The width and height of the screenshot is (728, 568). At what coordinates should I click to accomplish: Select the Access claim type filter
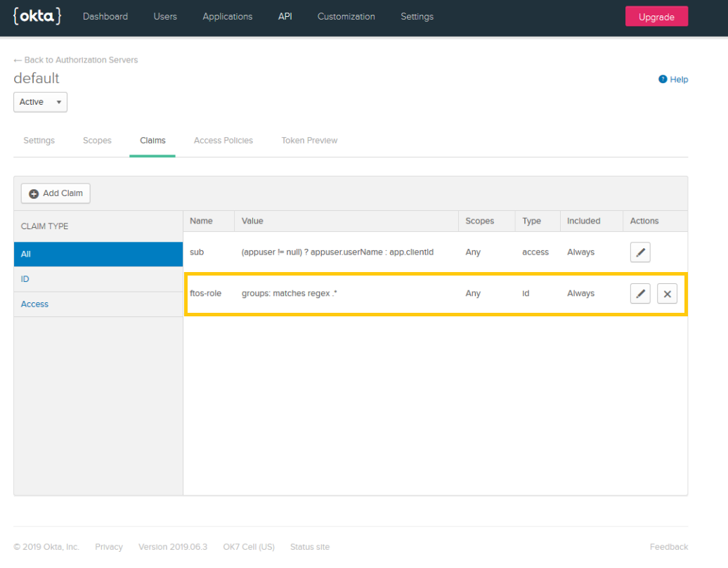click(x=34, y=304)
